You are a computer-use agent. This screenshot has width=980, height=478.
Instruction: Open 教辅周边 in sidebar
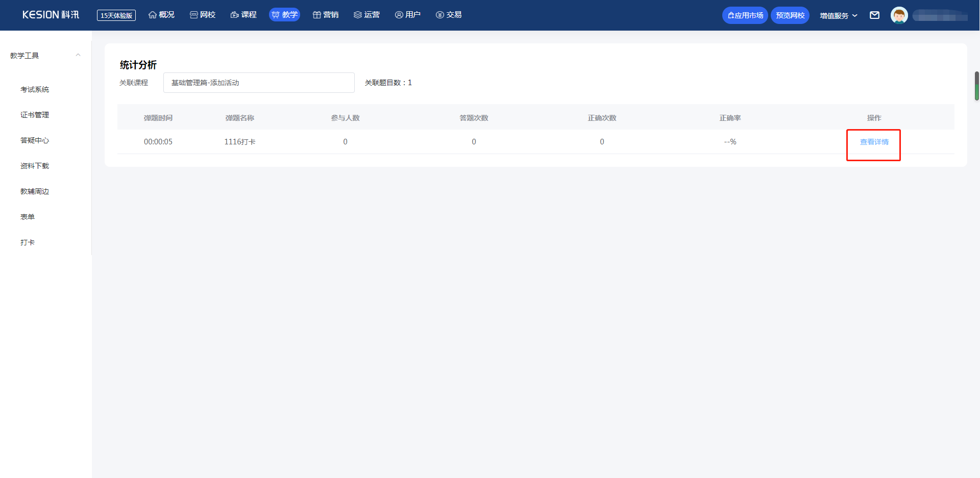35,191
